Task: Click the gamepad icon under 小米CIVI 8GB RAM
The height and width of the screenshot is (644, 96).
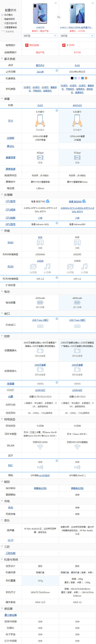Action: [40, 243]
